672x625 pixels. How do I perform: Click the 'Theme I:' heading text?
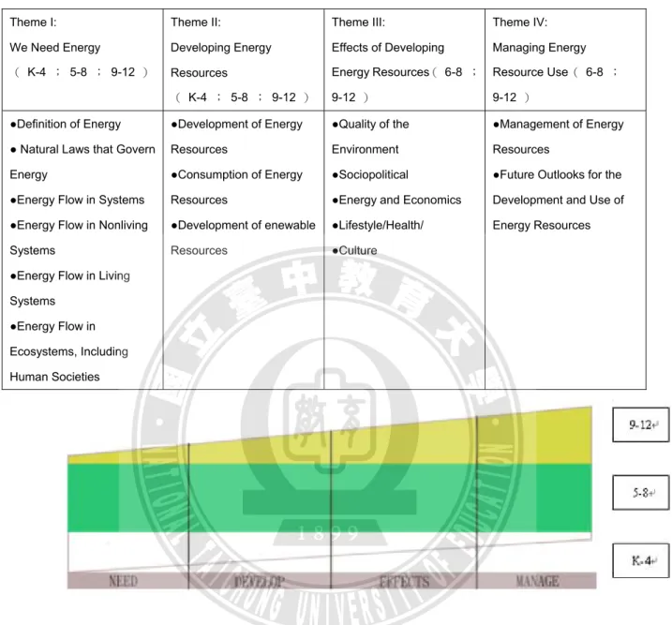tap(33, 22)
